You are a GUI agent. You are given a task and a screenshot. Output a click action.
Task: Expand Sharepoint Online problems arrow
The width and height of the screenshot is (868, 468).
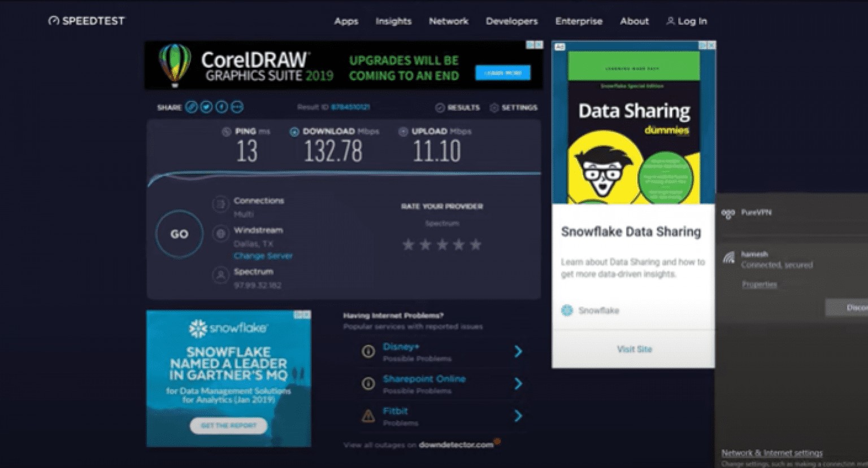[x=518, y=384]
